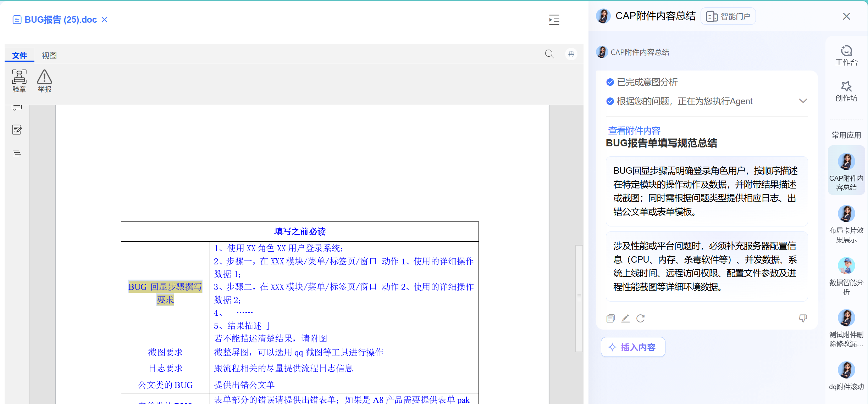The height and width of the screenshot is (404, 868).
Task: Click the document vertical scrollbar handle
Action: [x=579, y=298]
